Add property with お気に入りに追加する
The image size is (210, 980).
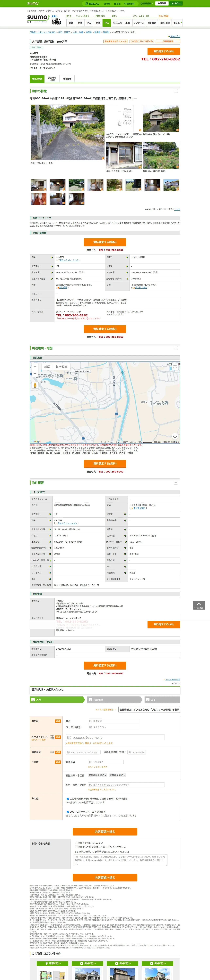pyautogui.click(x=142, y=41)
